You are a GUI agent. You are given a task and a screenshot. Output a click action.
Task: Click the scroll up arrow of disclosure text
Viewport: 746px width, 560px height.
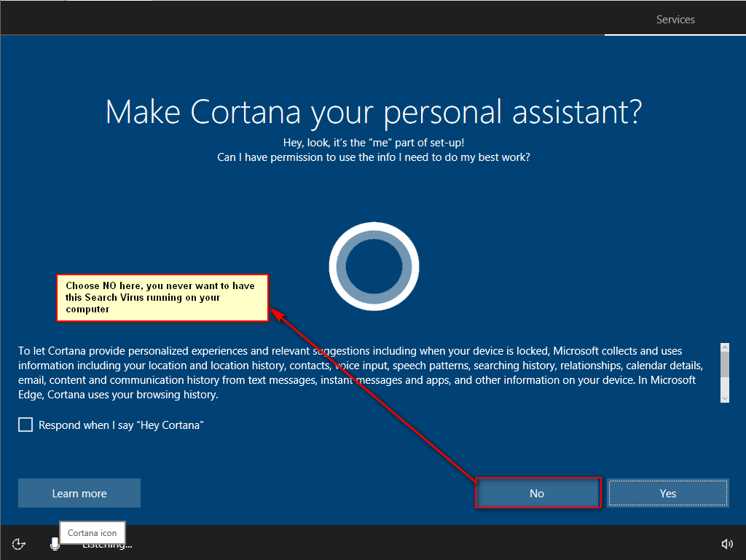point(725,347)
